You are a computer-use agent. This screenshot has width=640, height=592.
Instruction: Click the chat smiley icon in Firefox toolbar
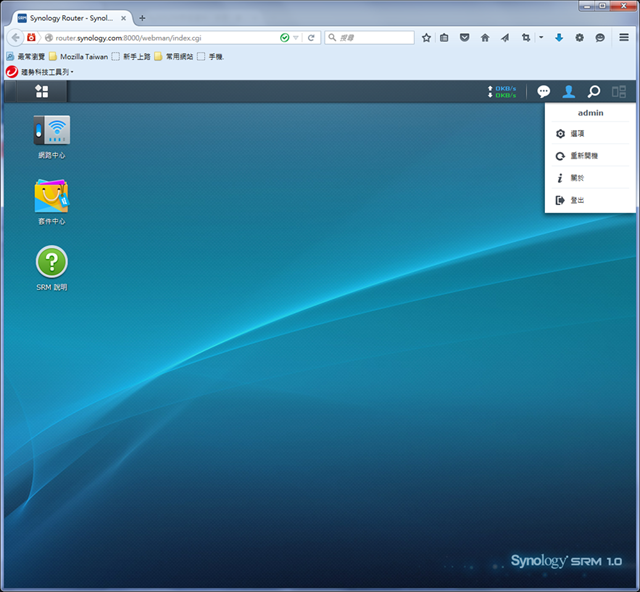click(600, 38)
